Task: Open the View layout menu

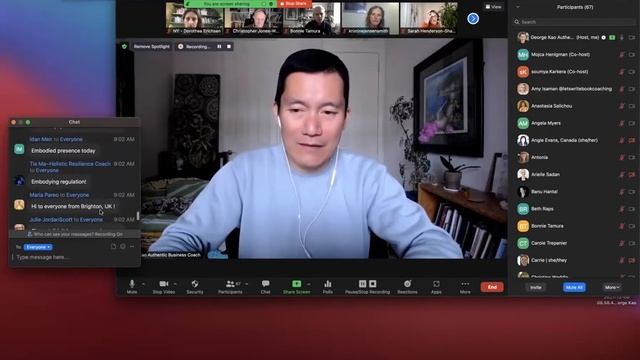Action: (493, 7)
